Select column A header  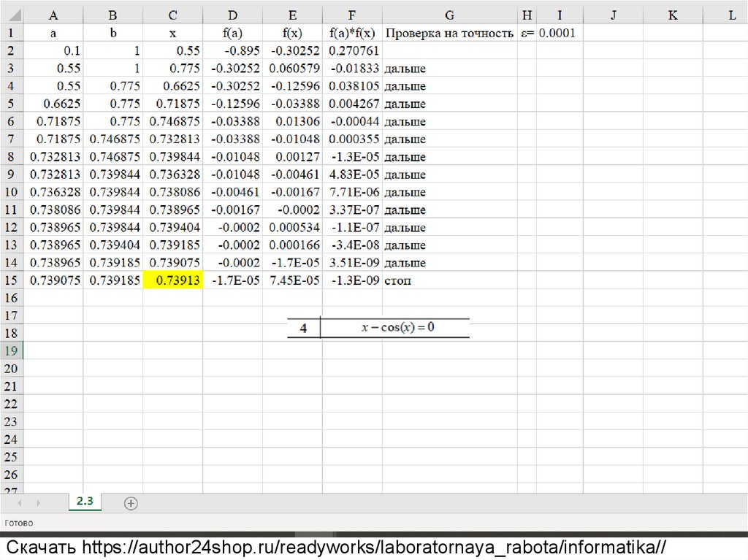click(x=53, y=15)
